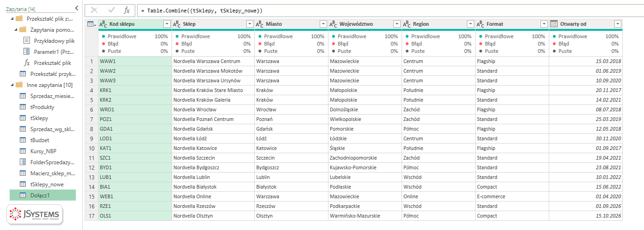This screenshot has width=644, height=230.
Task: Change the Miasto column data type icon
Action: click(x=259, y=24)
